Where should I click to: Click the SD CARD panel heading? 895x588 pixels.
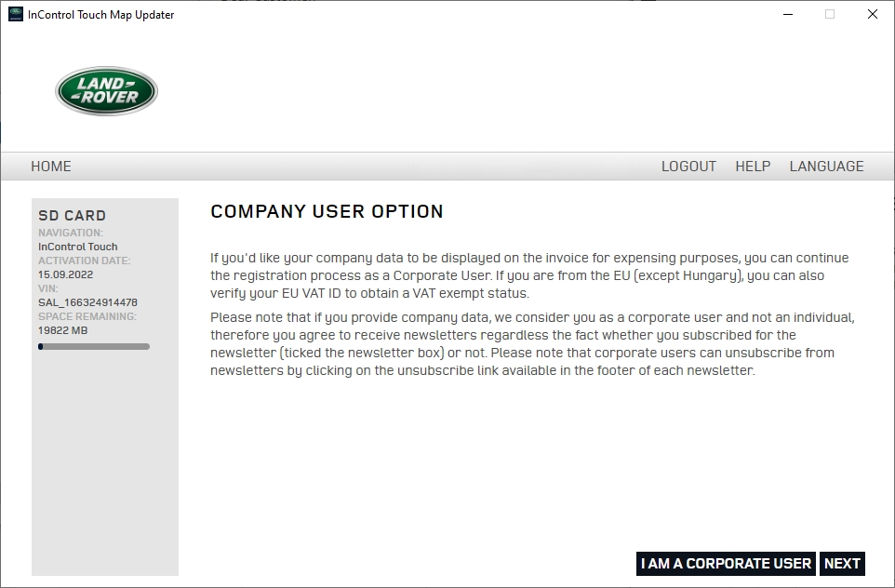[72, 215]
